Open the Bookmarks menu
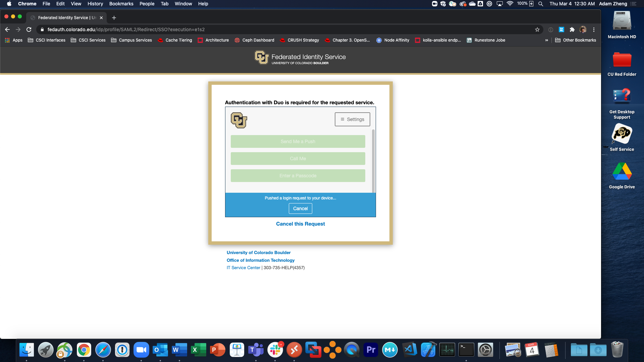 click(121, 4)
